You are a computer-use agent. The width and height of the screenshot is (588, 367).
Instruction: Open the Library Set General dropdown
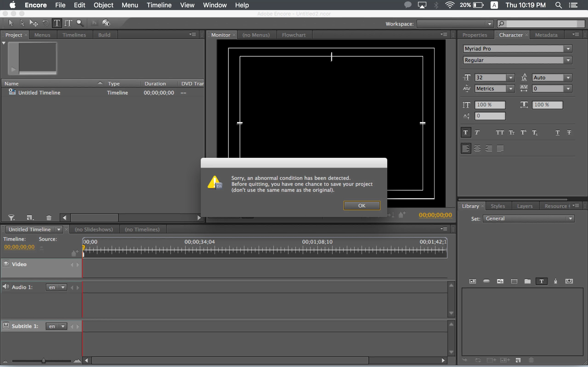[528, 218]
